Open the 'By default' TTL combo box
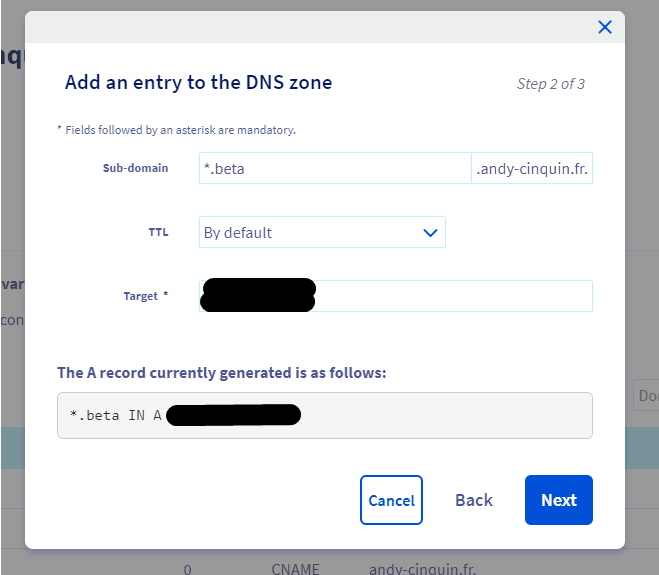Screen dimensions: 659x575 tap(322, 232)
